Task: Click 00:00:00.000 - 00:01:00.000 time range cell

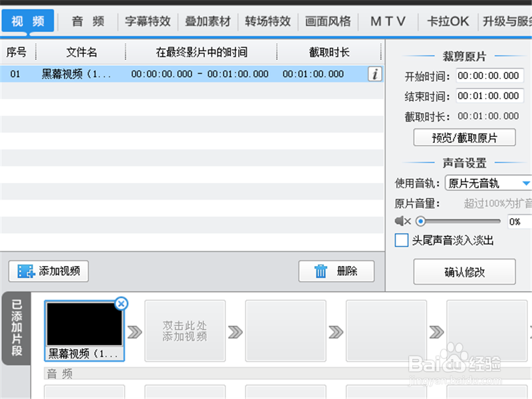Action: (200, 74)
